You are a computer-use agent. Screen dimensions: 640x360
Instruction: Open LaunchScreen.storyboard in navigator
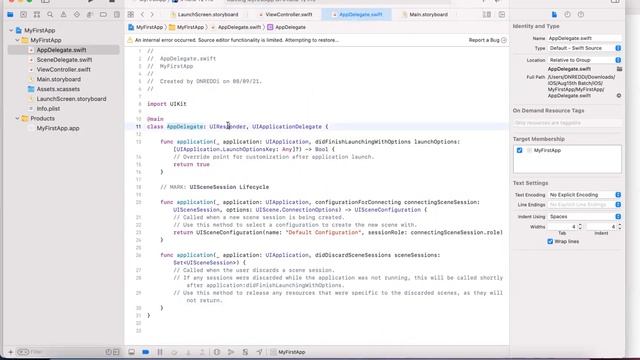pos(71,99)
